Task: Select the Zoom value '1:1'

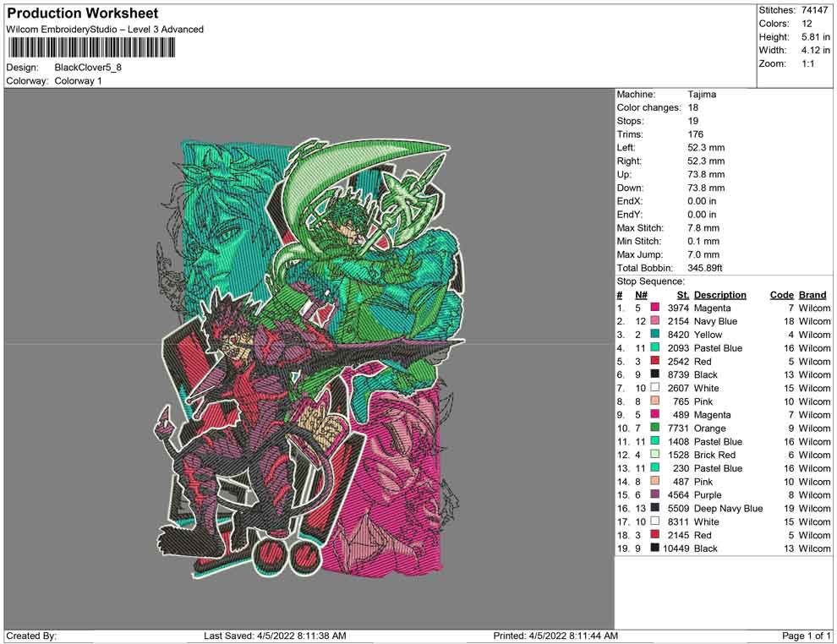Action: pyautogui.click(x=807, y=63)
